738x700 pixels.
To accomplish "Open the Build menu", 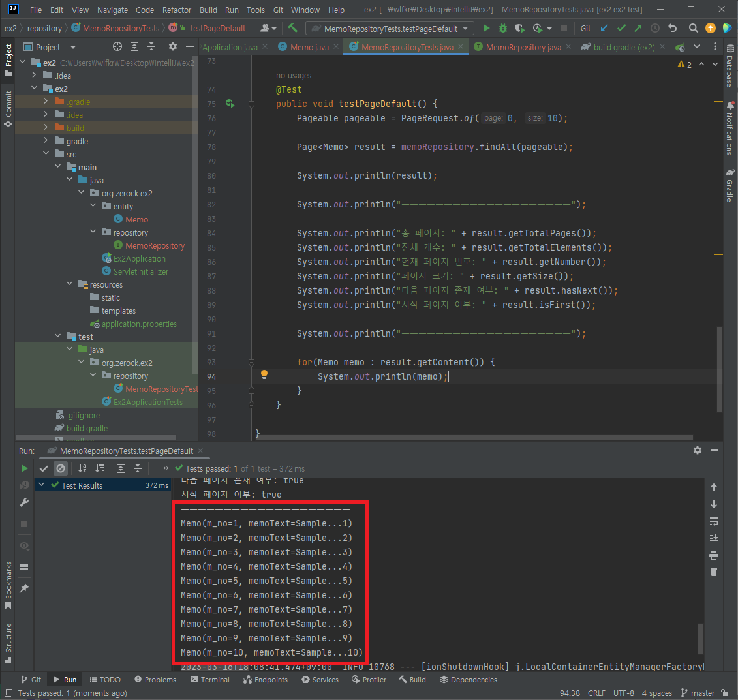I will pos(208,10).
